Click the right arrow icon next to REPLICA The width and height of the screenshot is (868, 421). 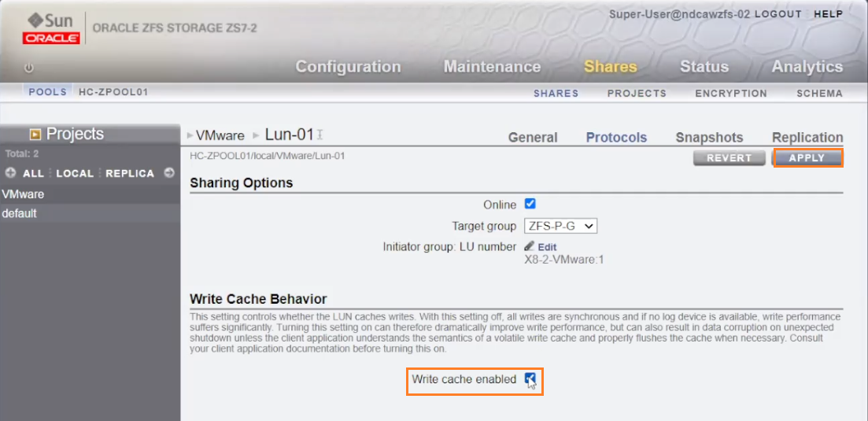click(x=169, y=173)
